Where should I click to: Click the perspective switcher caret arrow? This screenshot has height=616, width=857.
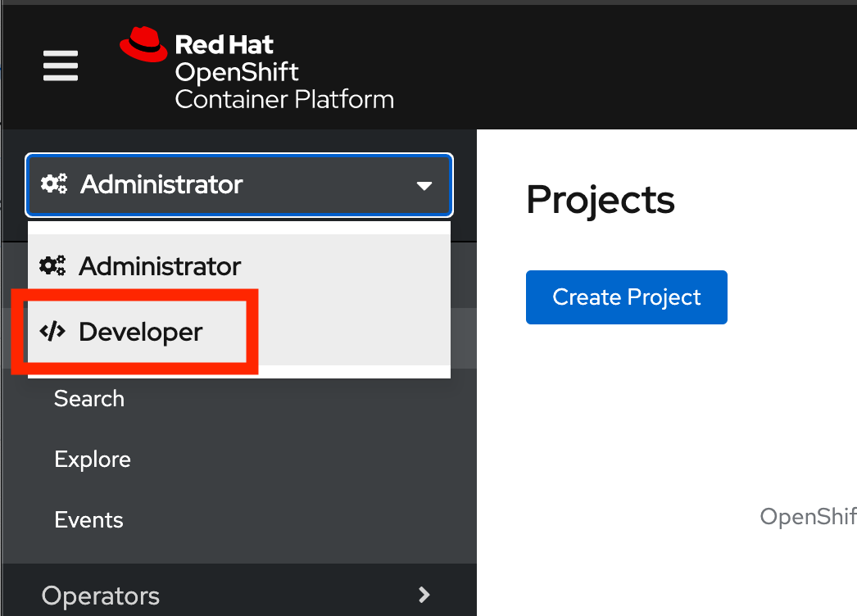pyautogui.click(x=424, y=186)
